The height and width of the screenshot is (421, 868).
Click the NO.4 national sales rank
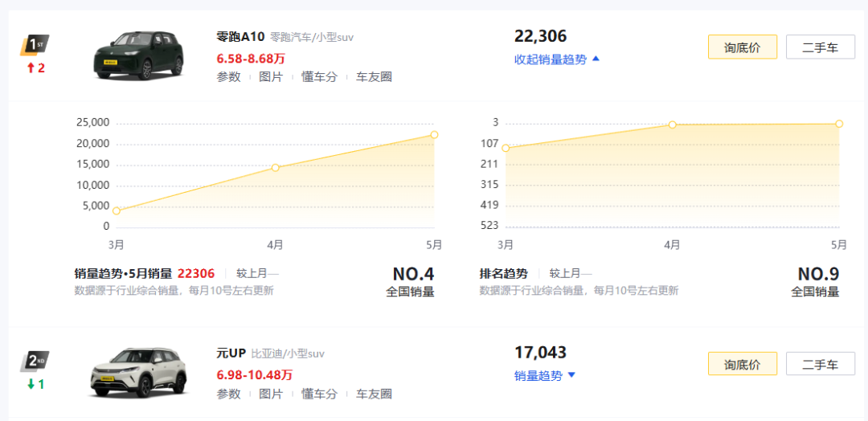pyautogui.click(x=414, y=274)
